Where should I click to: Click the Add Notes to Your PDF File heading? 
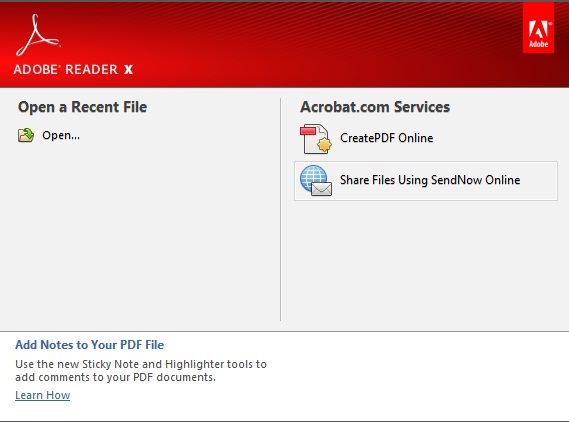tap(89, 345)
